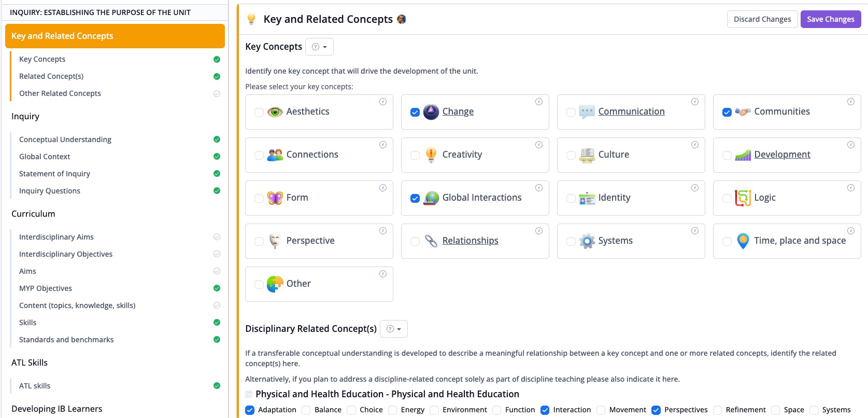
Task: Open MYP Objectives in sidebar
Action: coord(46,288)
